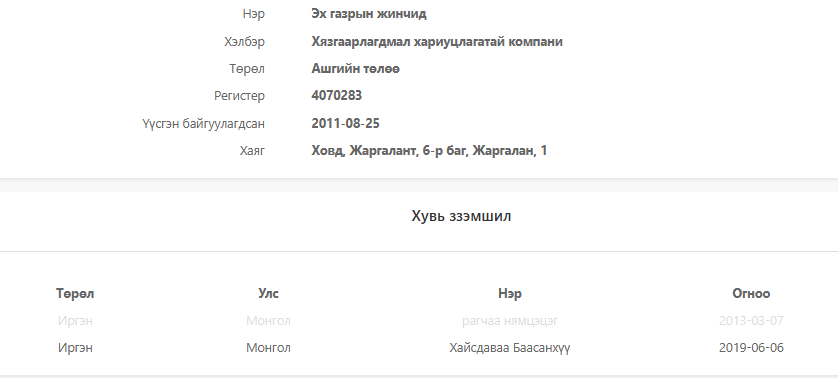Click the Үүсгэн байгуулагдсан field label
Viewport: 838px width, 378px height.
pyautogui.click(x=203, y=124)
